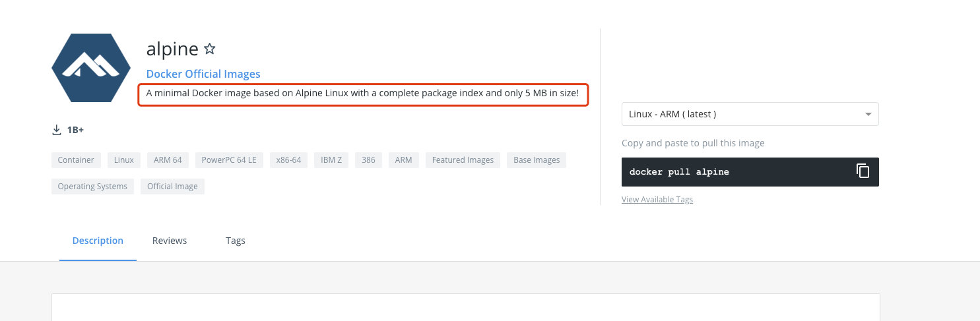Click the minimal Docker image description text
Screen dimensions: 980x321
click(362, 94)
